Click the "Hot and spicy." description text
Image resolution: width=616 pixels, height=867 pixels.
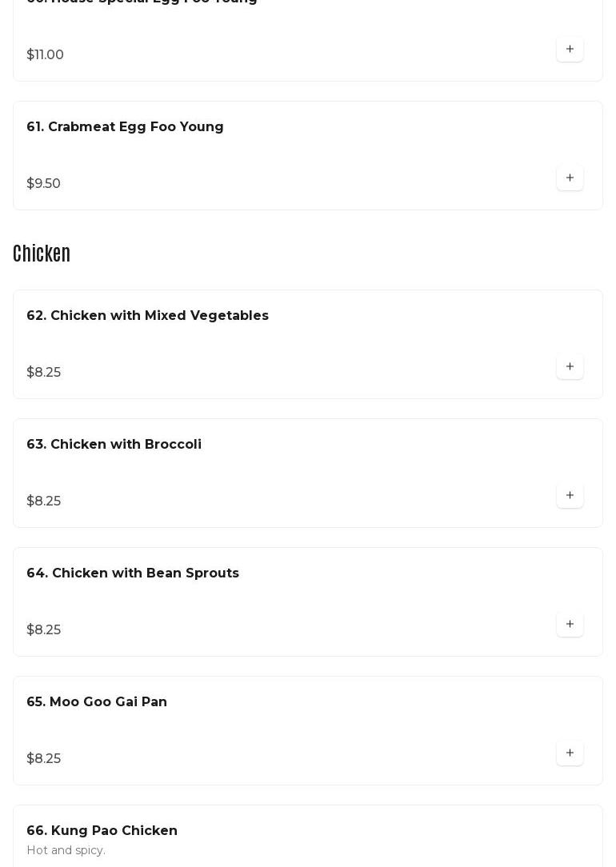click(x=66, y=850)
